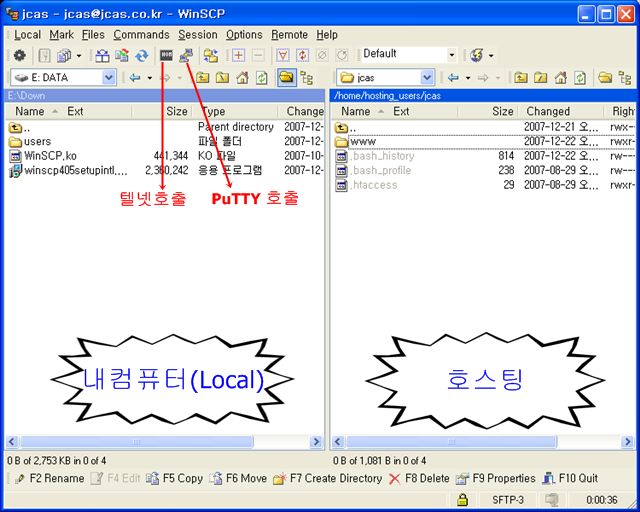Open the Commands menu
Image resolution: width=640 pixels, height=512 pixels.
141,35
